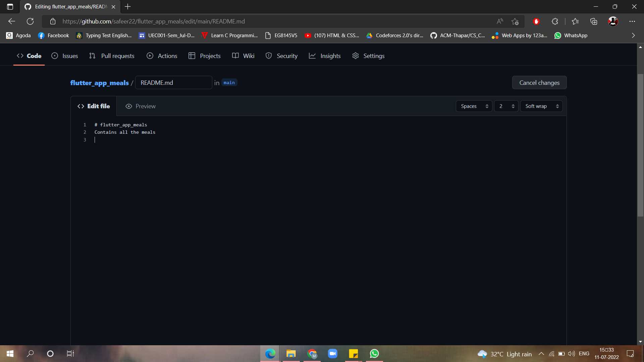Open the Wiki book icon tab
644x362 pixels.
click(243, 56)
